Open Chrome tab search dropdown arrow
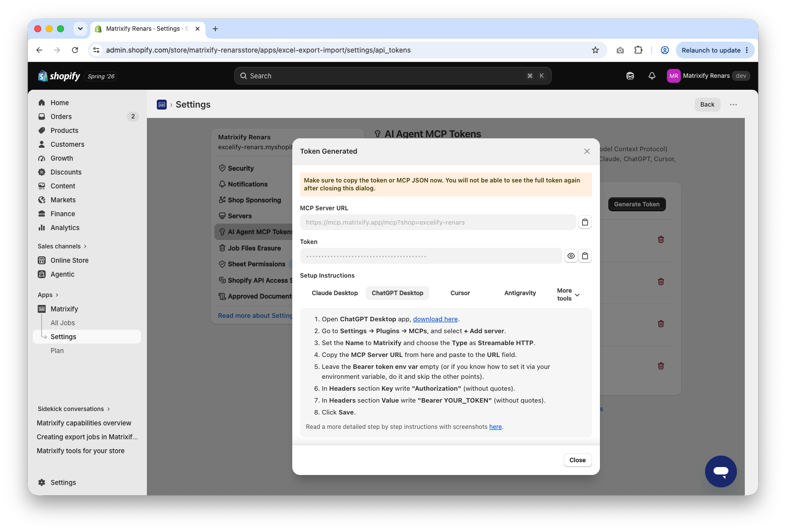 click(80, 29)
